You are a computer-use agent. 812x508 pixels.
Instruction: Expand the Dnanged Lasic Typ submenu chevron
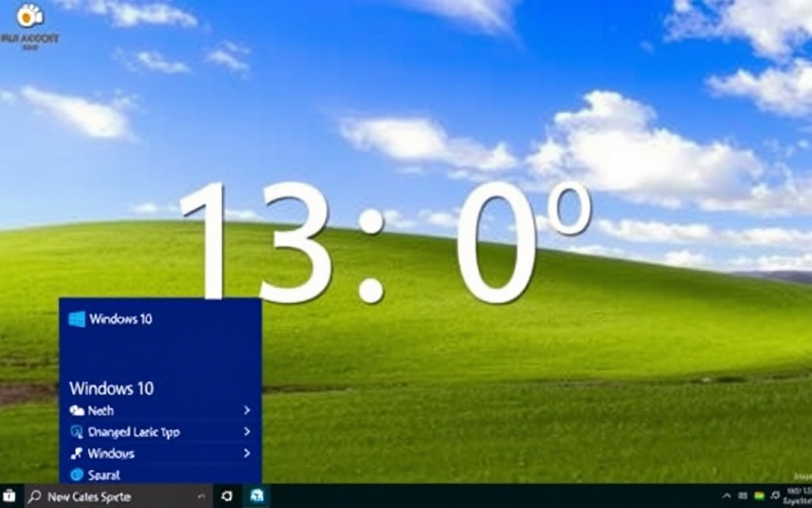247,431
